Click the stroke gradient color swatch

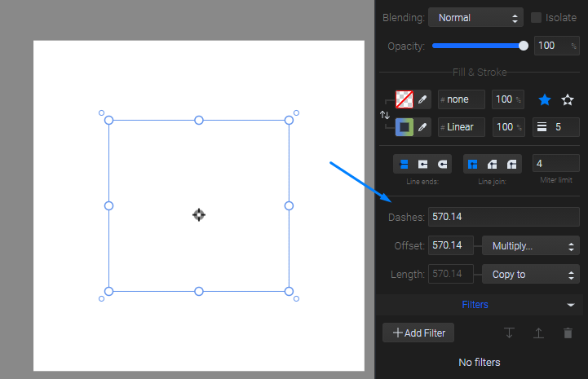pyautogui.click(x=405, y=127)
